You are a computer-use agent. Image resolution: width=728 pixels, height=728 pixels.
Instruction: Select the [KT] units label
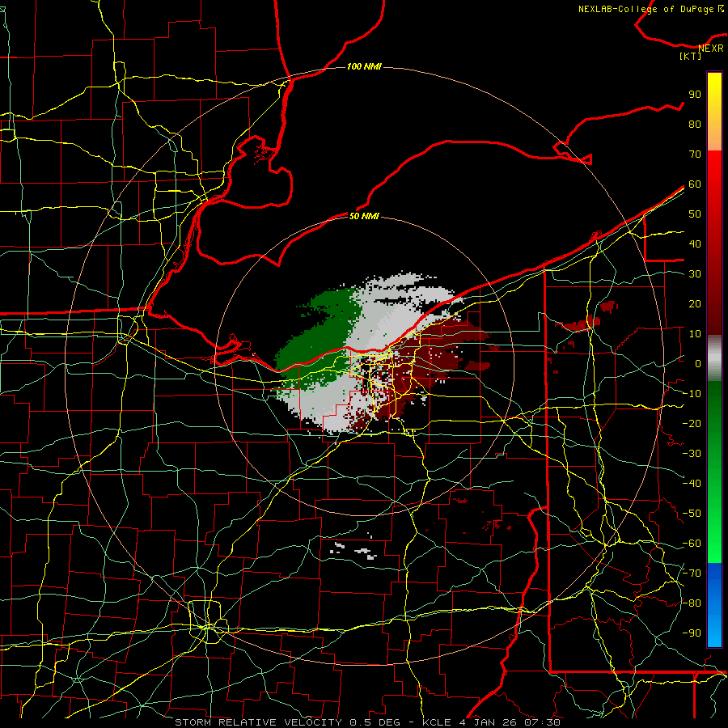tap(690, 56)
